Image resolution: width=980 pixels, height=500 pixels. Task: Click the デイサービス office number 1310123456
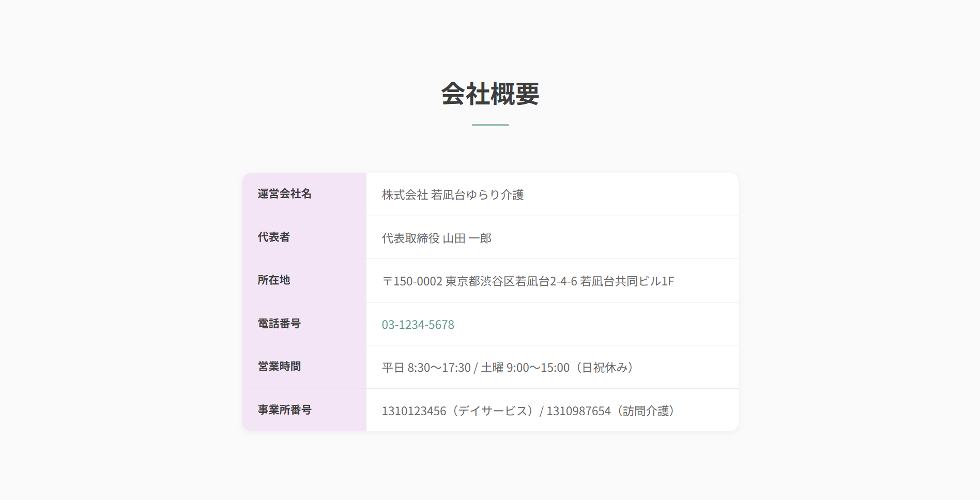(x=414, y=411)
